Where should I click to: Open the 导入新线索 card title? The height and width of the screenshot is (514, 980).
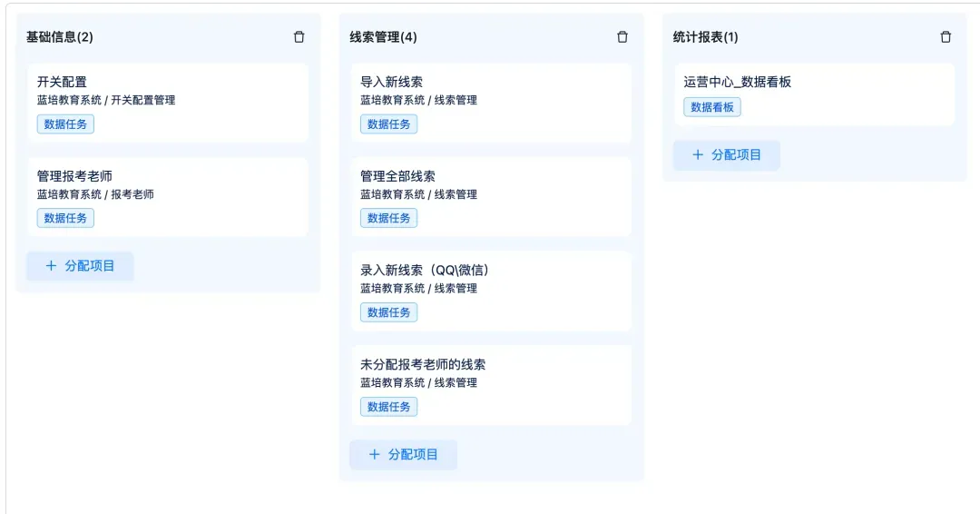(391, 82)
